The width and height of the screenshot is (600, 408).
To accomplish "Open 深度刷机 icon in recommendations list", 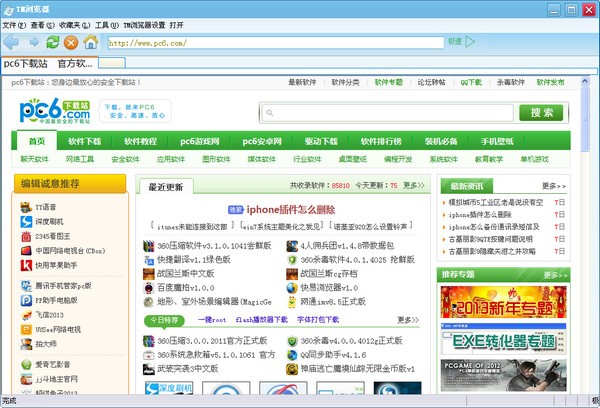I will click(26, 222).
